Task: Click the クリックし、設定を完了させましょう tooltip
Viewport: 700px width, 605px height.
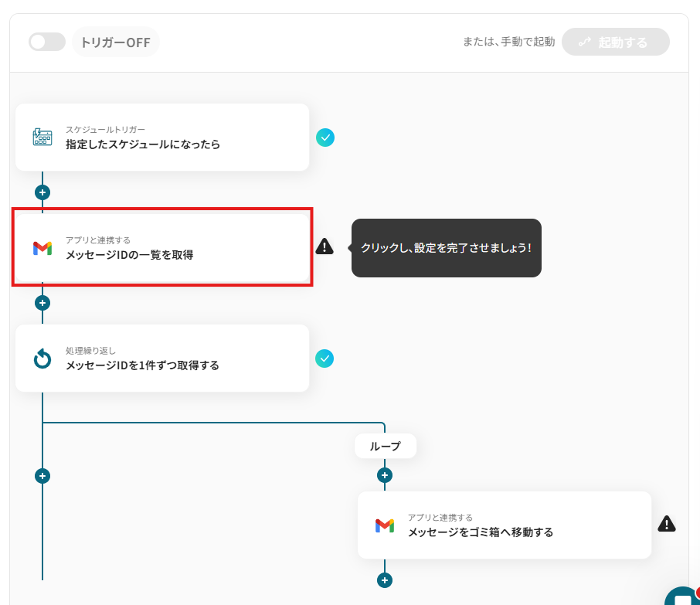Action: pyautogui.click(x=446, y=248)
